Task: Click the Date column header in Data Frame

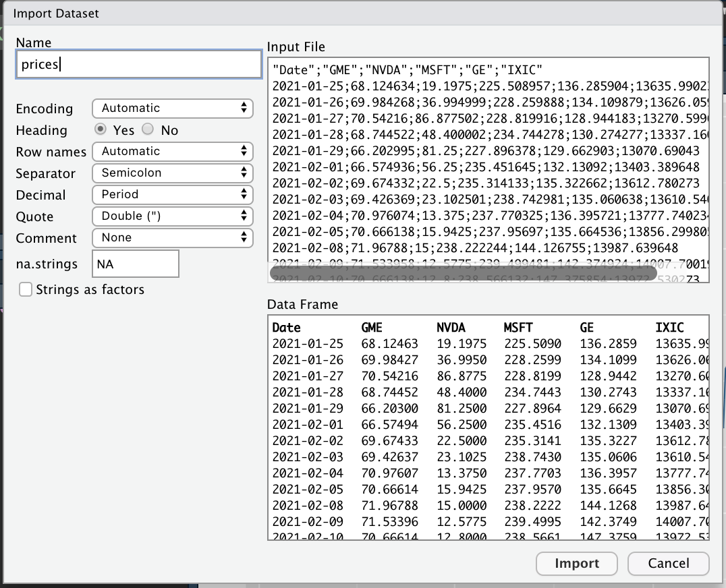Action: click(x=286, y=328)
